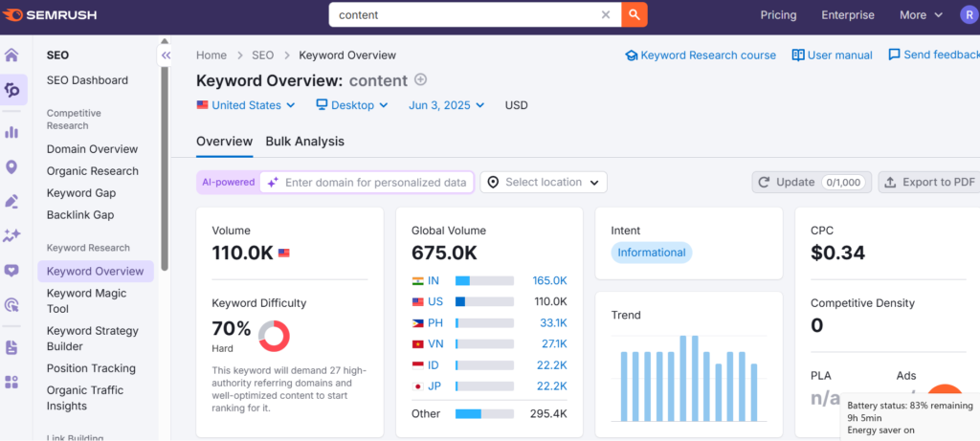Screen dimensions: 980x441
Task: Open Pricing in top navigation
Action: click(778, 15)
